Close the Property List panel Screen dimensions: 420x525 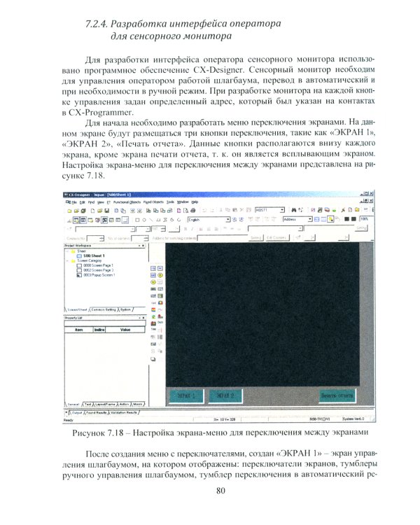143,318
